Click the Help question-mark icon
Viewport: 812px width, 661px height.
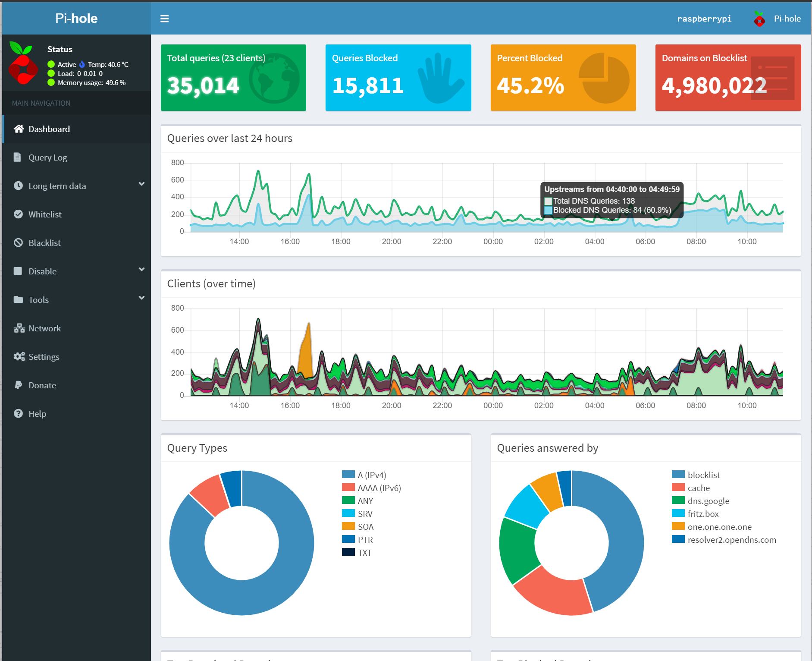point(18,413)
